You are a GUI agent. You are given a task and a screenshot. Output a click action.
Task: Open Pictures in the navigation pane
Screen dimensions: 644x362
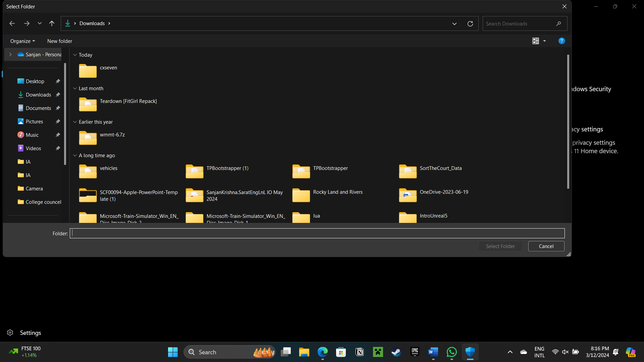coord(34,122)
